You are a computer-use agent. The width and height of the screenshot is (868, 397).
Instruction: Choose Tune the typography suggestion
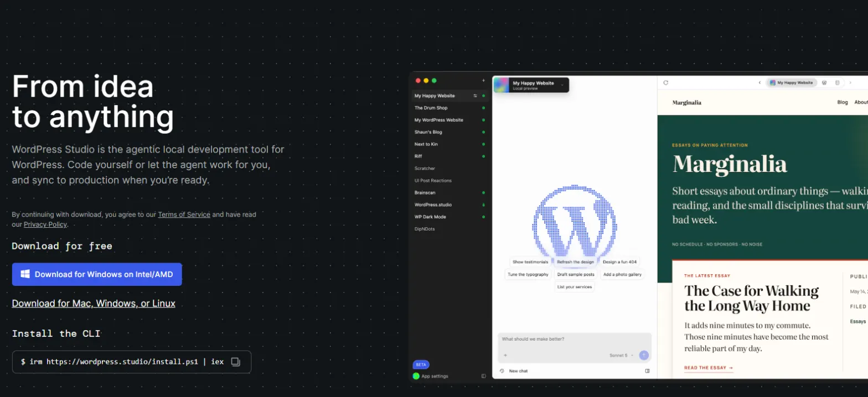(528, 274)
